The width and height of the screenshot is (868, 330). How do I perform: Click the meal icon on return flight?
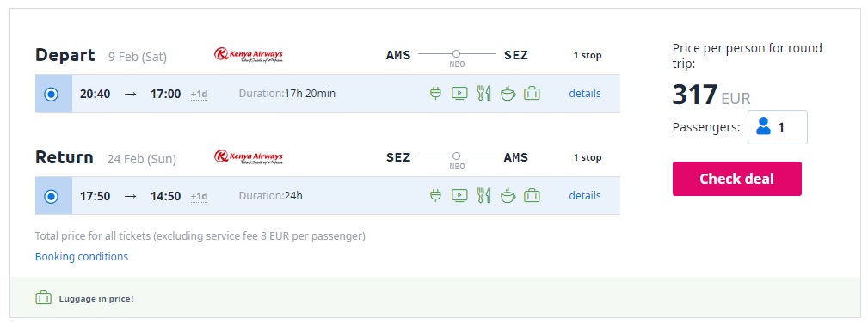tap(483, 195)
